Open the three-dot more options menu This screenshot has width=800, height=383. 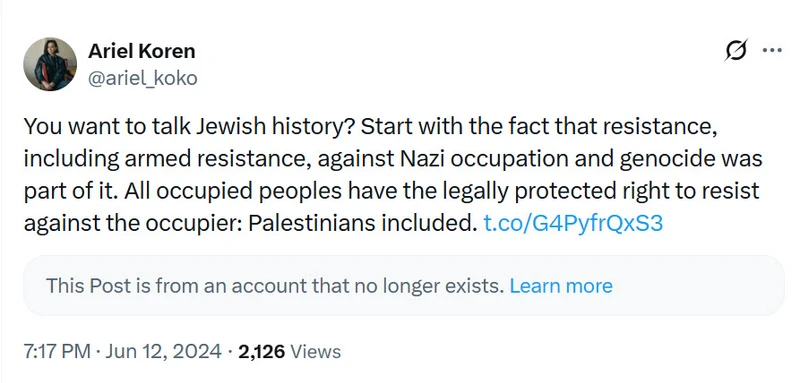pos(772,50)
